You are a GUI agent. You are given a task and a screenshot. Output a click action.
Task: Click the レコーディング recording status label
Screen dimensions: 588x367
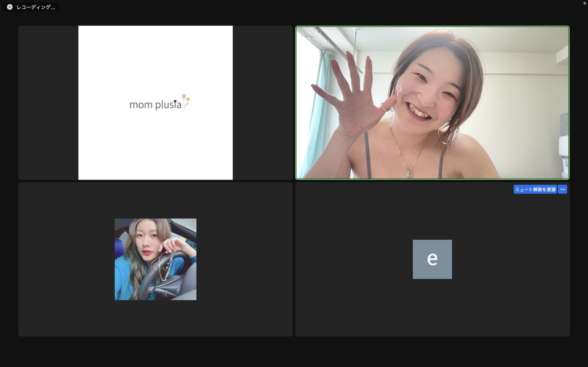point(36,7)
